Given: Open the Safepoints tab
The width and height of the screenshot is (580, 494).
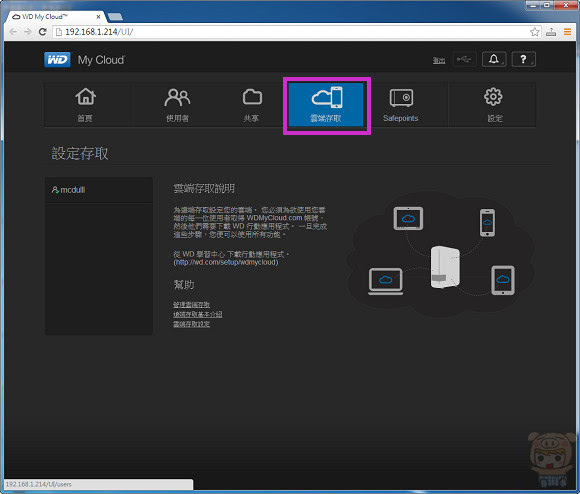Looking at the screenshot, I should pos(401,105).
